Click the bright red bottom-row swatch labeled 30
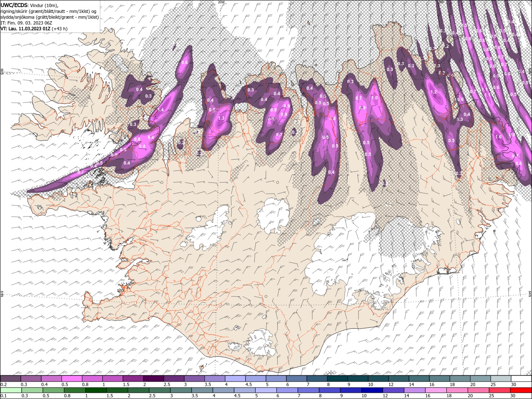The width and height of the screenshot is (532, 399). click(521, 390)
